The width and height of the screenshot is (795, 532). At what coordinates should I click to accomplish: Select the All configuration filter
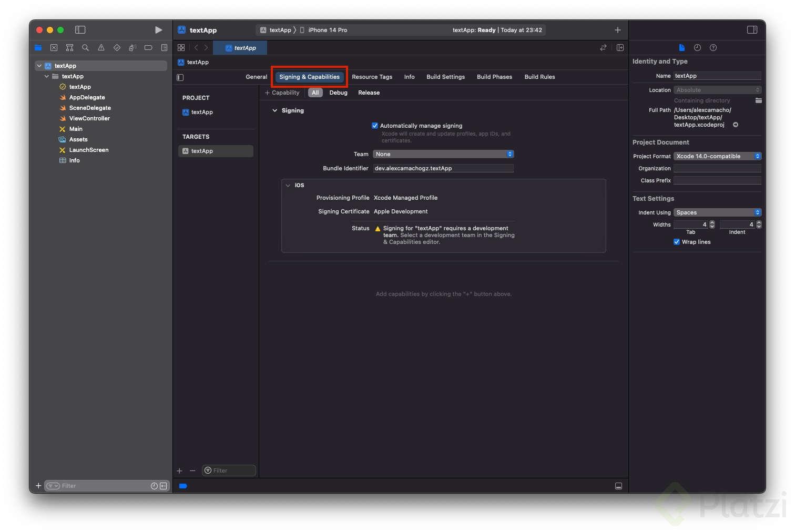(x=315, y=93)
